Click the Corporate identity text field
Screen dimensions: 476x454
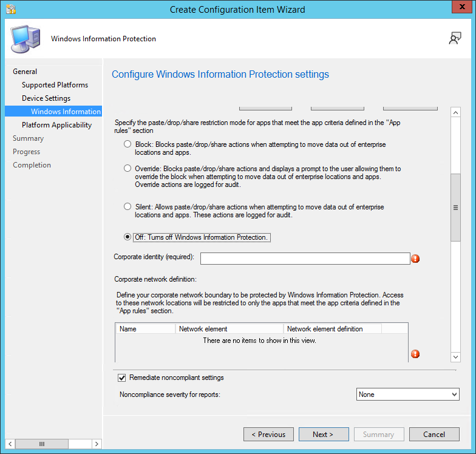point(305,259)
